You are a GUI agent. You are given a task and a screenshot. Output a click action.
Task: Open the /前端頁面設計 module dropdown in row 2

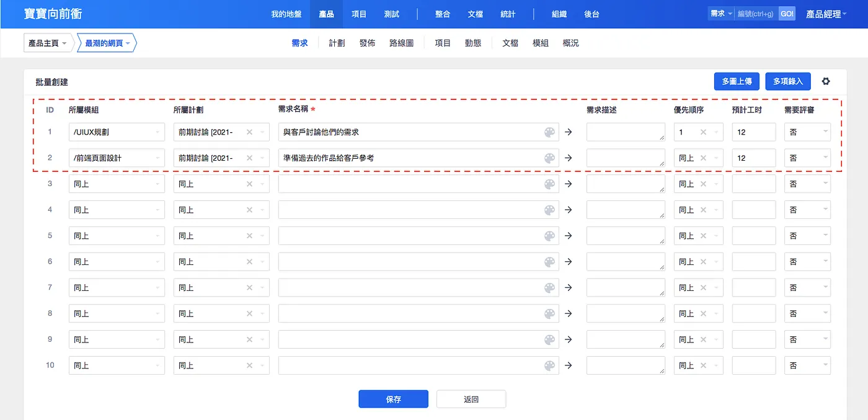(117, 158)
